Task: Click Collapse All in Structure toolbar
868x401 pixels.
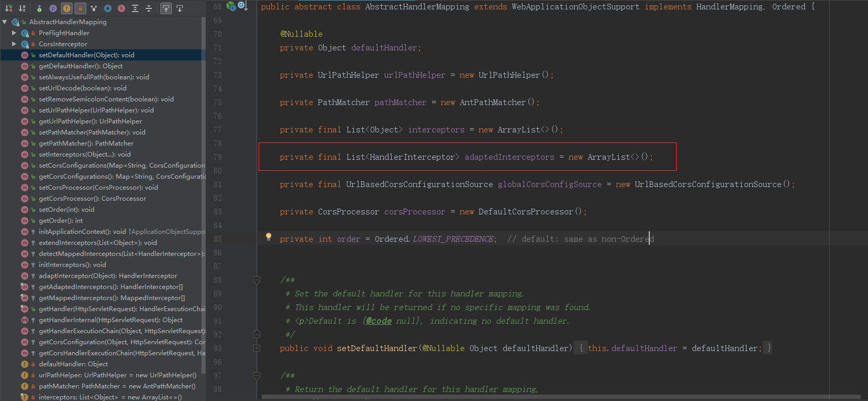Action: [x=149, y=8]
